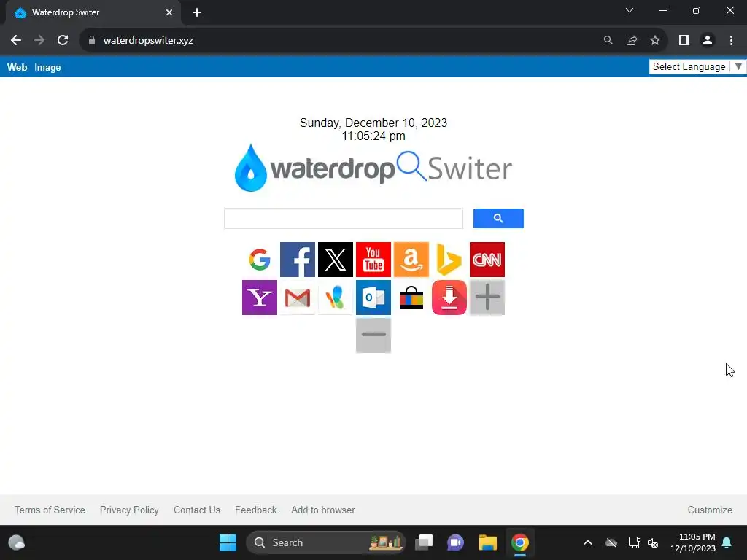The image size is (747, 560).
Task: Toggle the browser side panel icon
Action: 684,41
